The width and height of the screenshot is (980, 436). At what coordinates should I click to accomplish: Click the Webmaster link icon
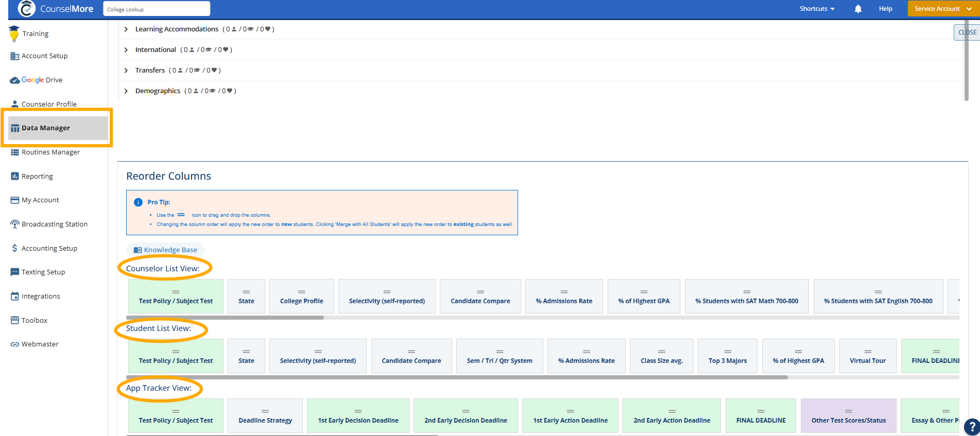[15, 344]
